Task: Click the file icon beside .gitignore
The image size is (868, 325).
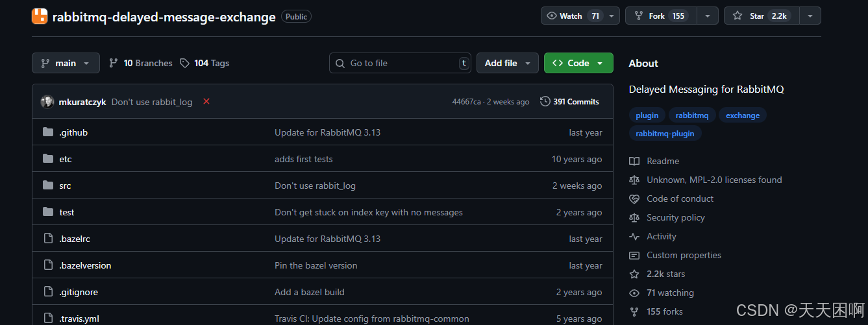Action: coord(47,292)
